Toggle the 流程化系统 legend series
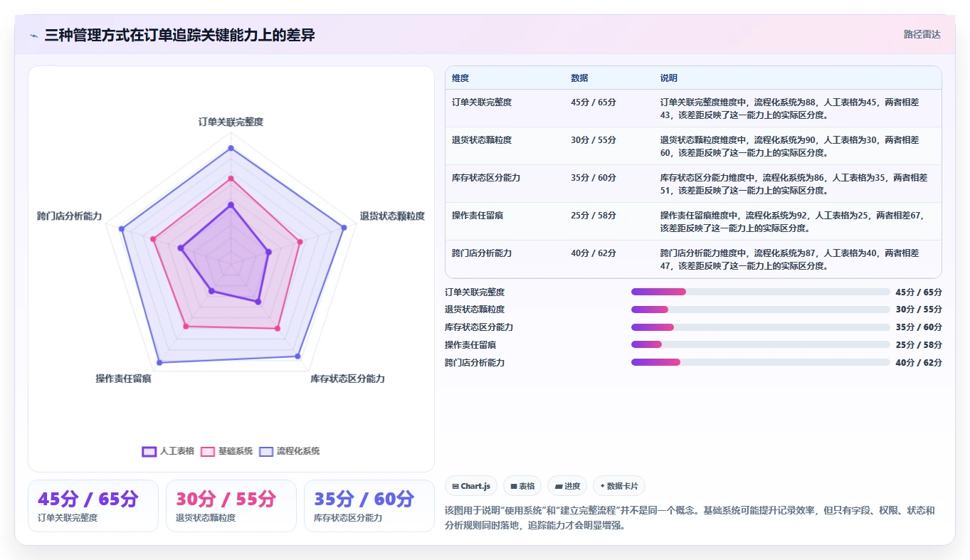The width and height of the screenshot is (970, 560). [290, 451]
